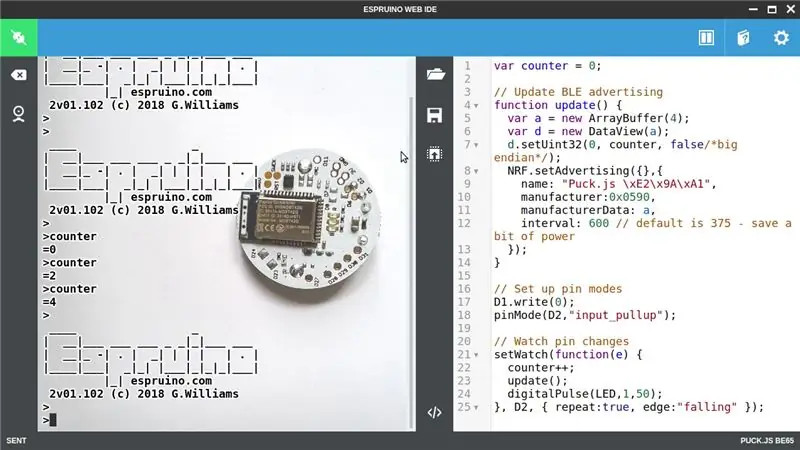The image size is (800, 450).
Task: Collapse the function update fold arrow on line 4
Action: pos(476,106)
